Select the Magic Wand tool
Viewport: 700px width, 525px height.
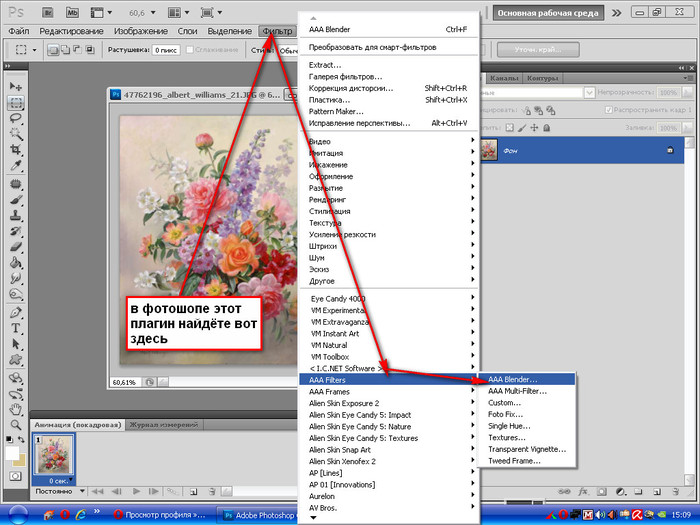[x=16, y=133]
